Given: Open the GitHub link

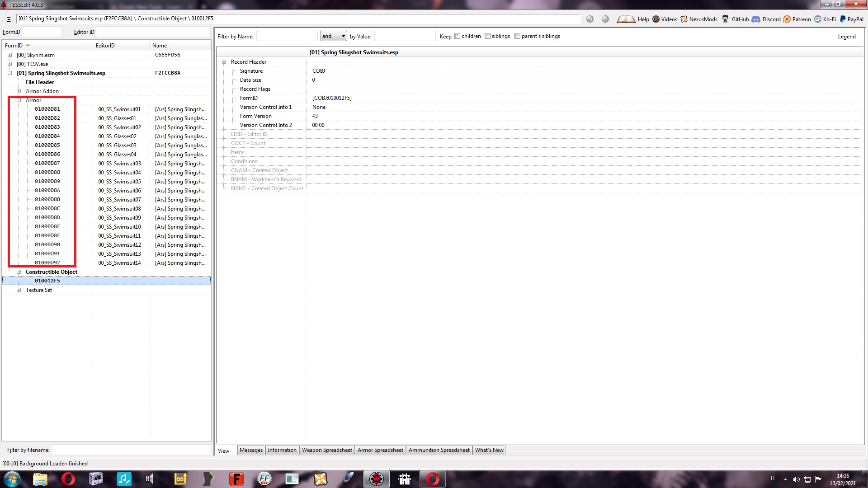Looking at the screenshot, I should [736, 19].
